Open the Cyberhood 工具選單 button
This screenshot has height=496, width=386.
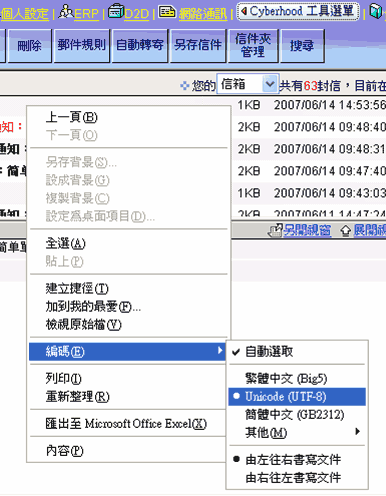pyautogui.click(x=298, y=12)
